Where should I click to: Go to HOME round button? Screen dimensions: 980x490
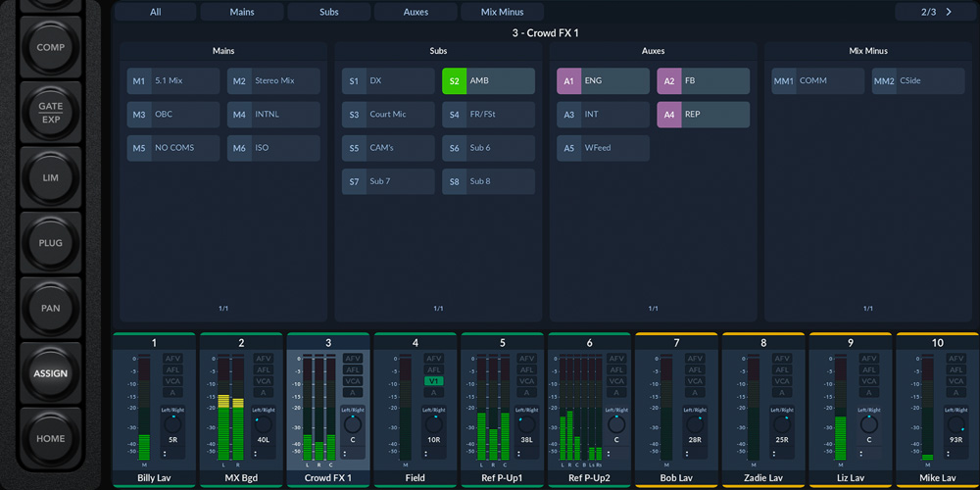tap(51, 438)
